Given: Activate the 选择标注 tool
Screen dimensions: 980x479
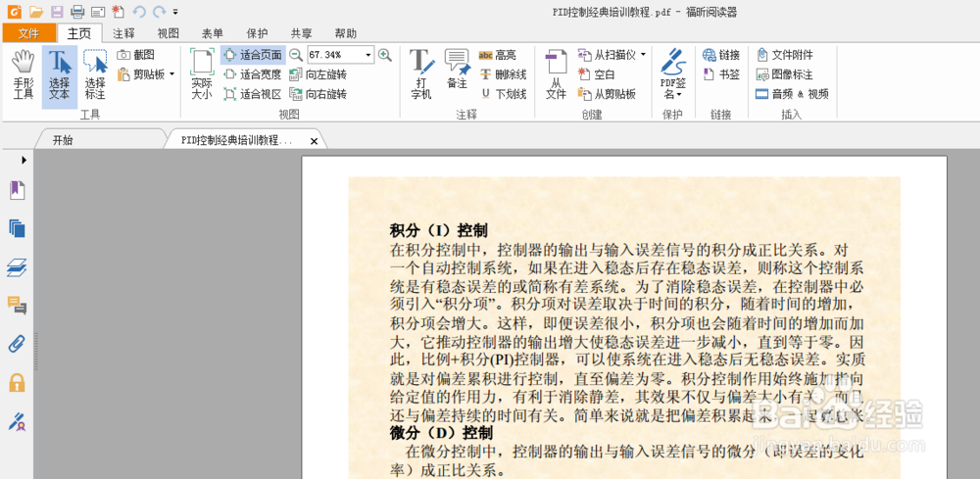Looking at the screenshot, I should [96, 75].
